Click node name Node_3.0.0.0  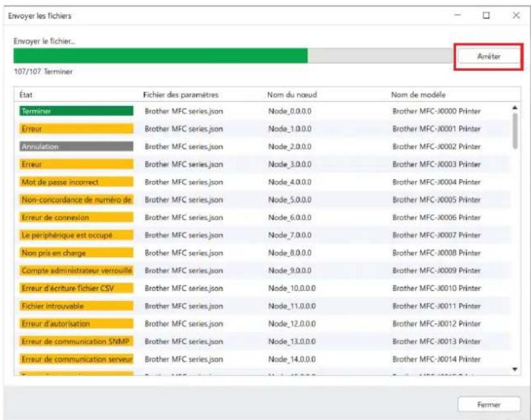click(x=290, y=164)
